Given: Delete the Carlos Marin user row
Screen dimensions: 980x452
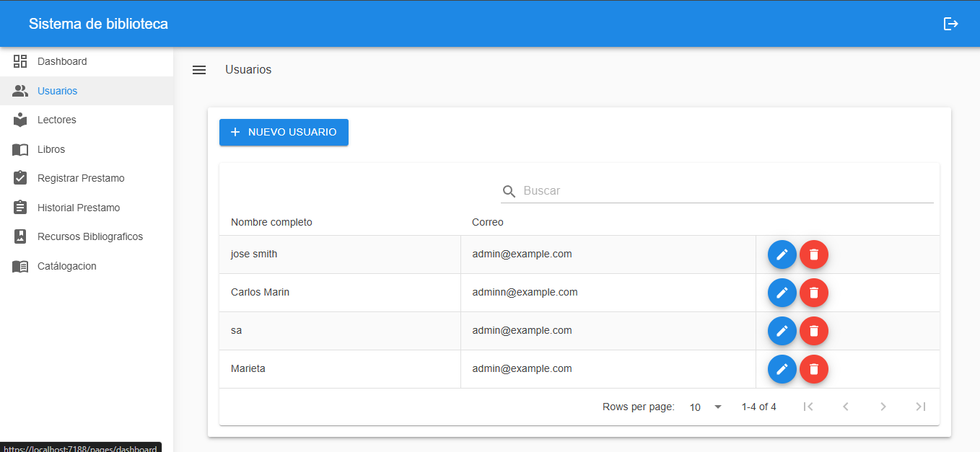Looking at the screenshot, I should [814, 293].
